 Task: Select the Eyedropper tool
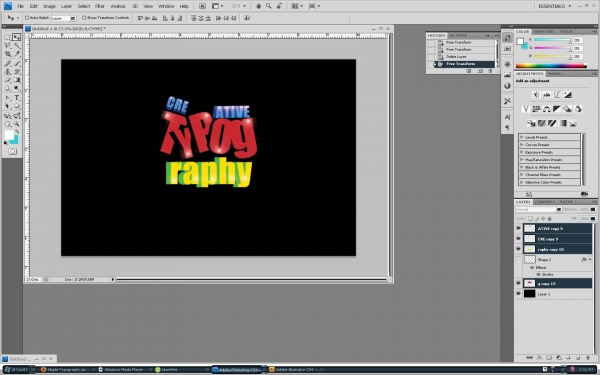pos(17,54)
